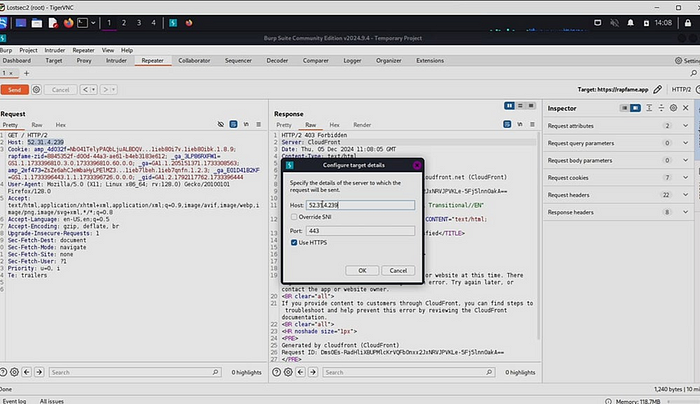Click the Request search input field
Viewport: 700px width, 404px height.
[x=135, y=372]
